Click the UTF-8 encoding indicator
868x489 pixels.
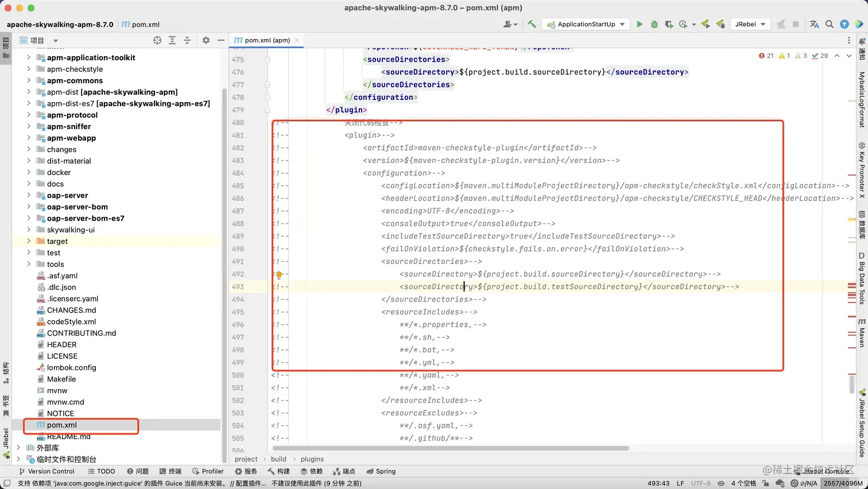(x=700, y=483)
